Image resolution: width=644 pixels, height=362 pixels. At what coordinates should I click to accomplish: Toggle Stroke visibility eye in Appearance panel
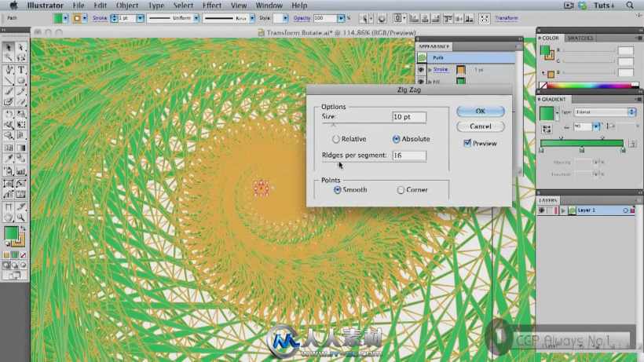coord(421,70)
